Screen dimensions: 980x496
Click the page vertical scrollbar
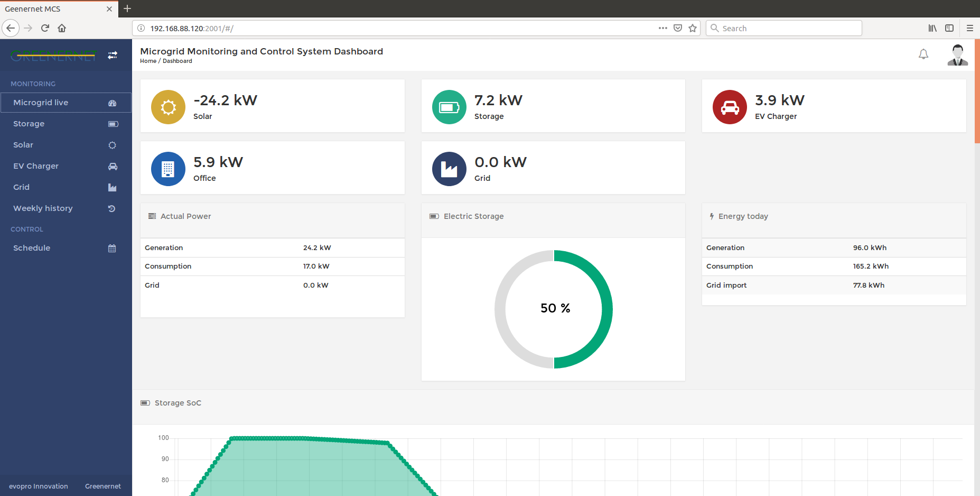click(977, 91)
